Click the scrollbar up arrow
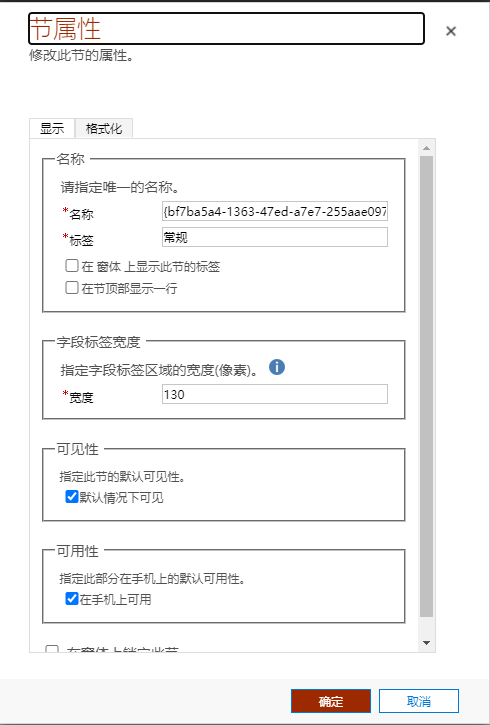 coord(426,148)
